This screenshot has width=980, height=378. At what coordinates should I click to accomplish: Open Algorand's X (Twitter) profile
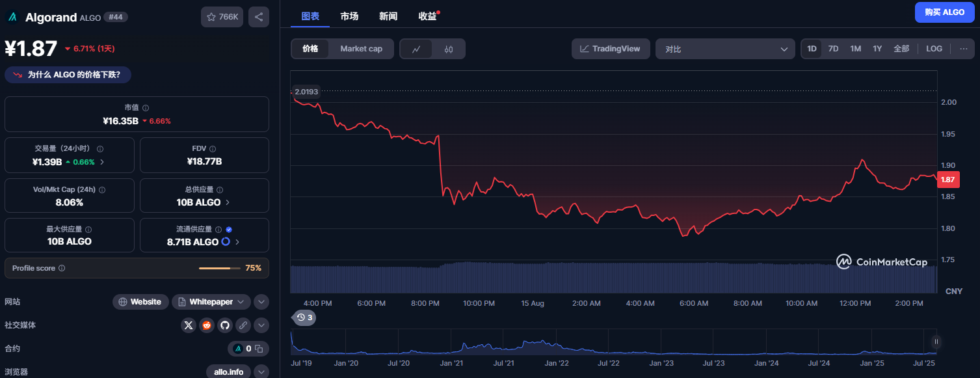click(x=189, y=325)
